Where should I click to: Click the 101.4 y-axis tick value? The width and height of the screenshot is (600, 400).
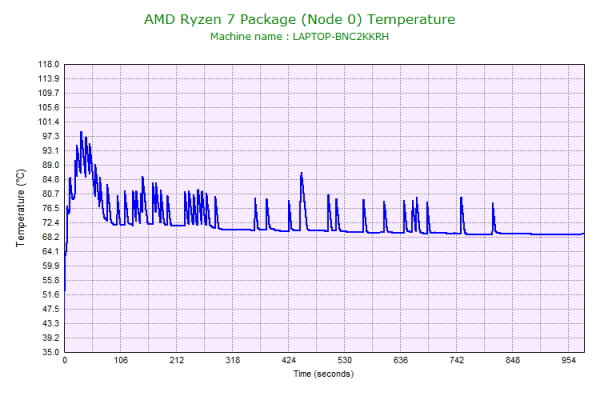[x=49, y=122]
